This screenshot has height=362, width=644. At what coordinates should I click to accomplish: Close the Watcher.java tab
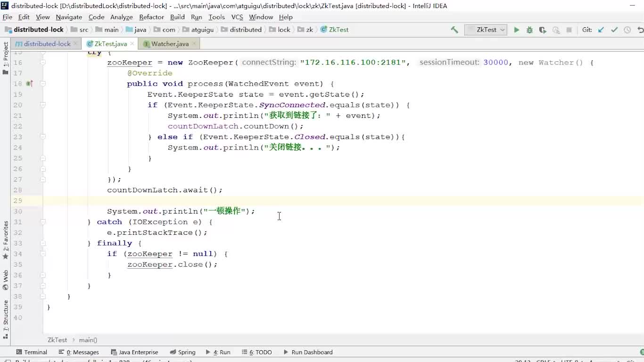(194, 44)
